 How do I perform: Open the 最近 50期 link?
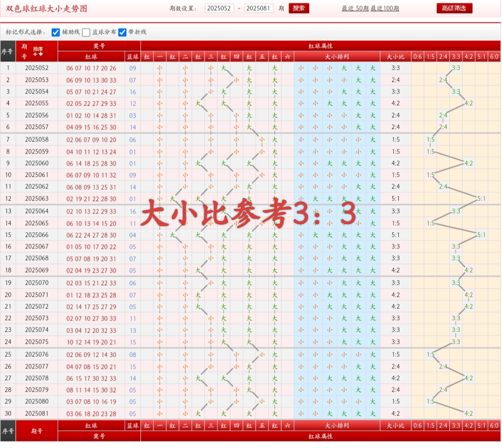click(x=355, y=8)
